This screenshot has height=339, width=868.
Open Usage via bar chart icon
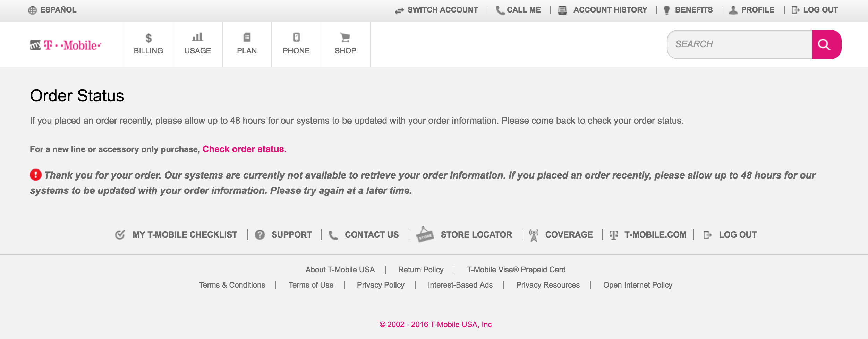pos(197,37)
